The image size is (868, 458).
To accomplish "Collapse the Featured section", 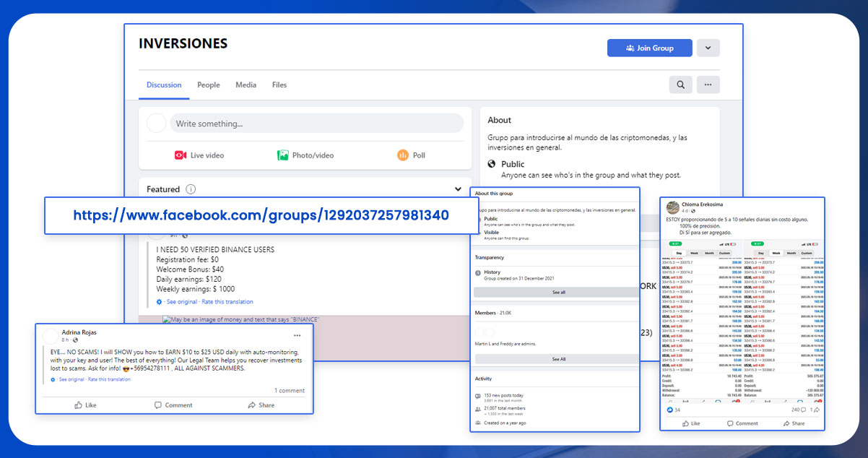I will (x=458, y=189).
